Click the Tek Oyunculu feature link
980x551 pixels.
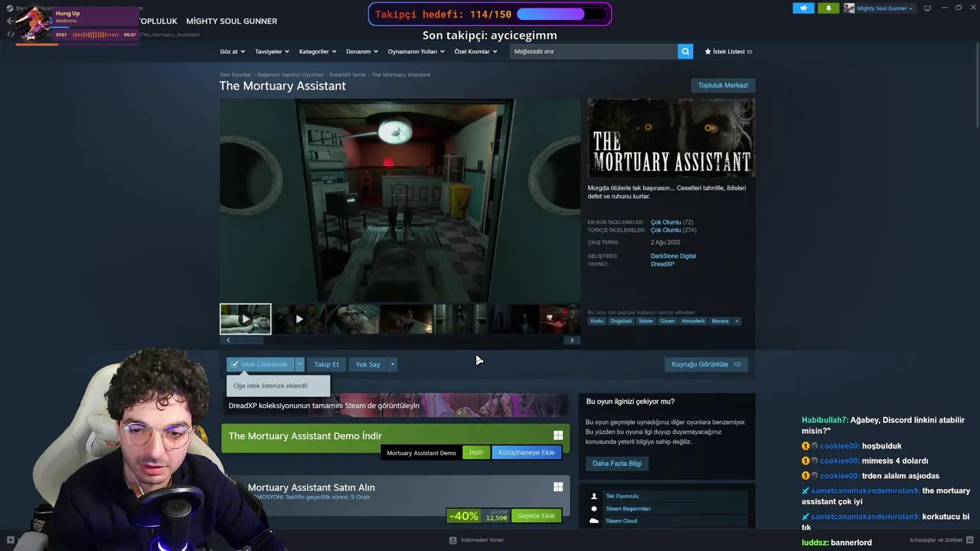pyautogui.click(x=622, y=496)
